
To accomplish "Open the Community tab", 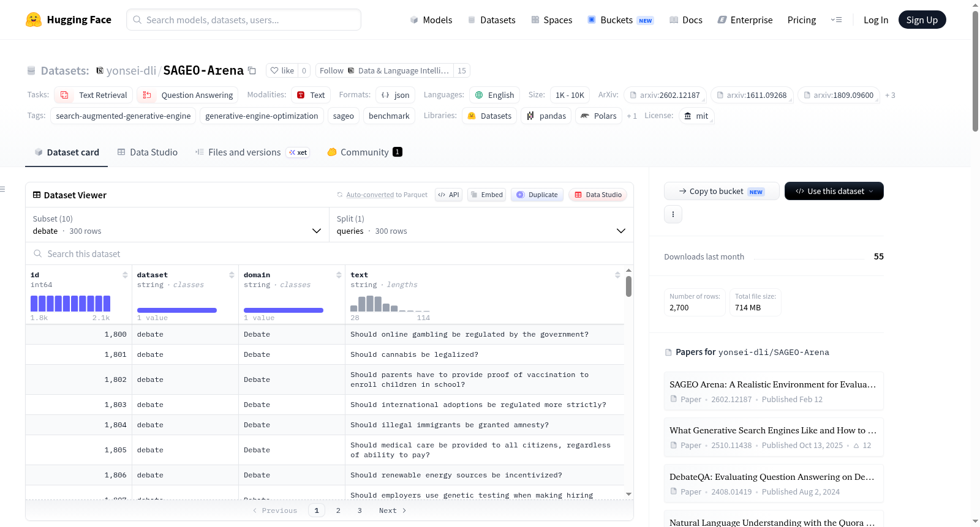I will tap(365, 152).
